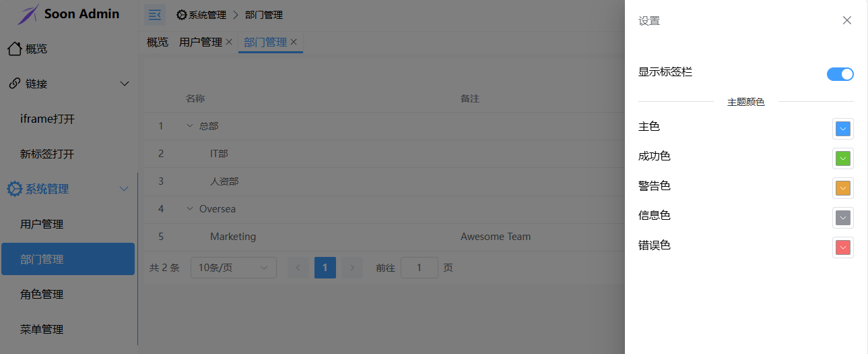Open the 成功色 color picker

point(843,158)
